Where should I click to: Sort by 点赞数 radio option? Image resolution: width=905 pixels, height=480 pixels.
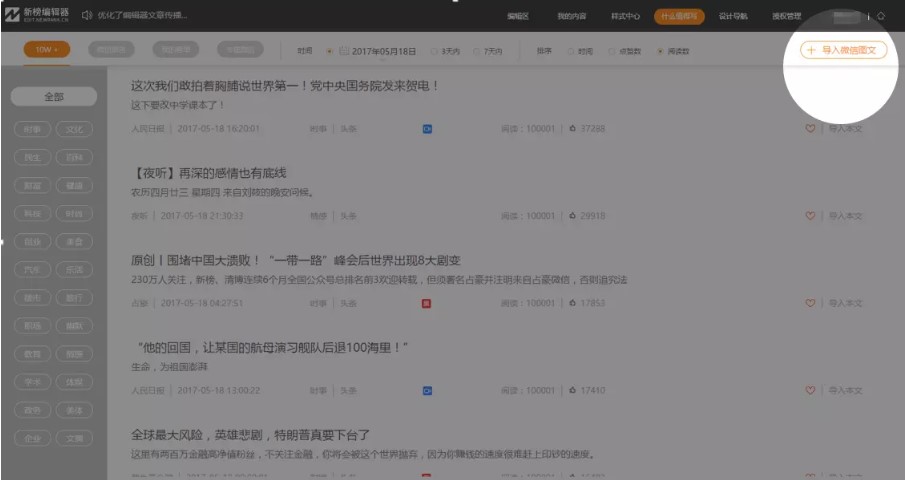(x=613, y=50)
